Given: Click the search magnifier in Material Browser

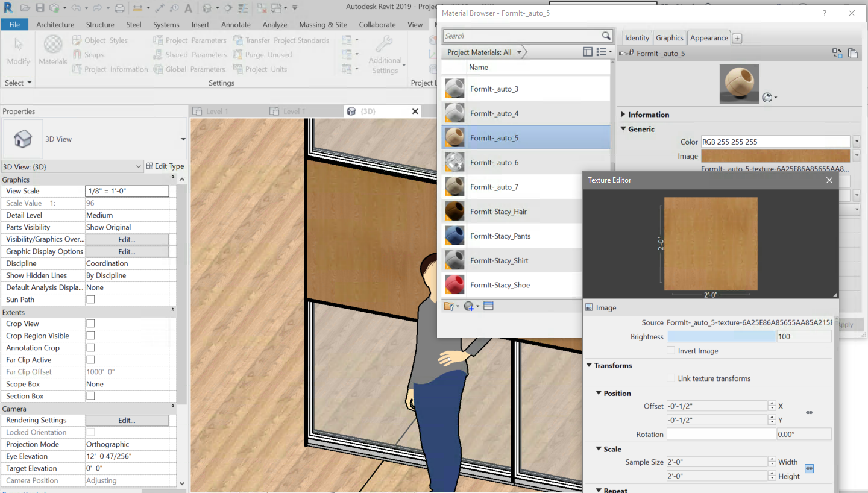Looking at the screenshot, I should click(x=606, y=36).
